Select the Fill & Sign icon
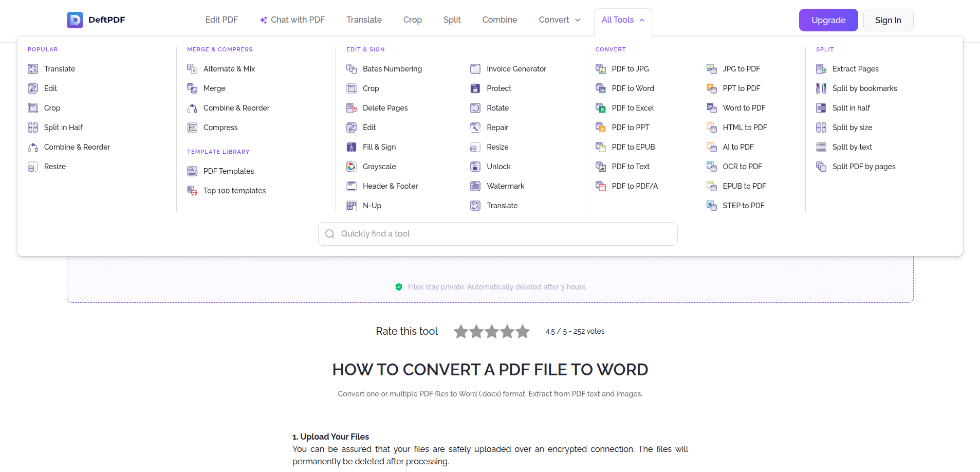This screenshot has width=980, height=472. 352,147
